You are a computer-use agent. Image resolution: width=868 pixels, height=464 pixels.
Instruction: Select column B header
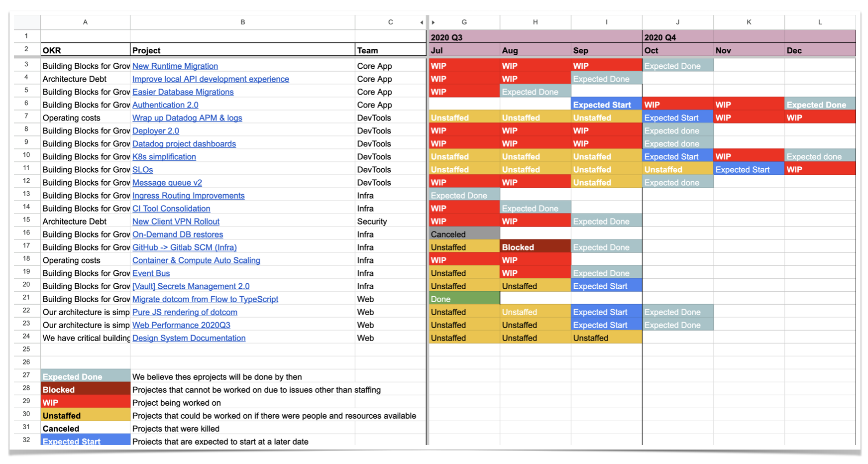(x=243, y=22)
